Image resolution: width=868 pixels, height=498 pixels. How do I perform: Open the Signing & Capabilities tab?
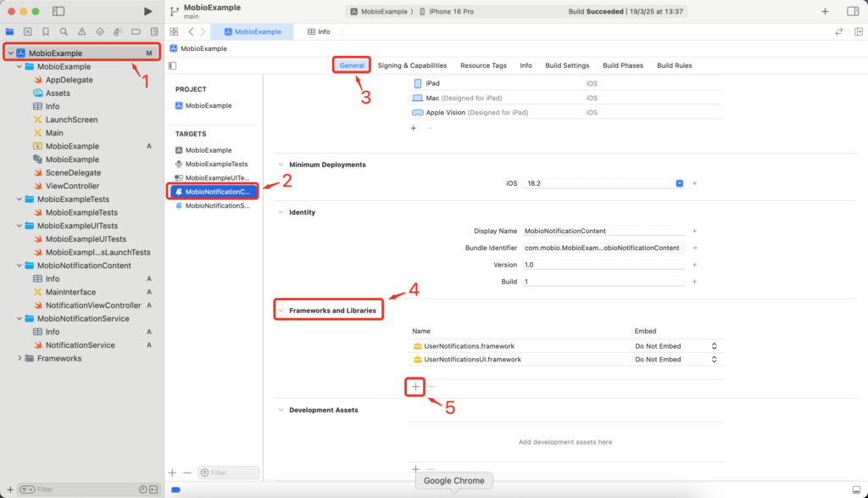pyautogui.click(x=412, y=65)
